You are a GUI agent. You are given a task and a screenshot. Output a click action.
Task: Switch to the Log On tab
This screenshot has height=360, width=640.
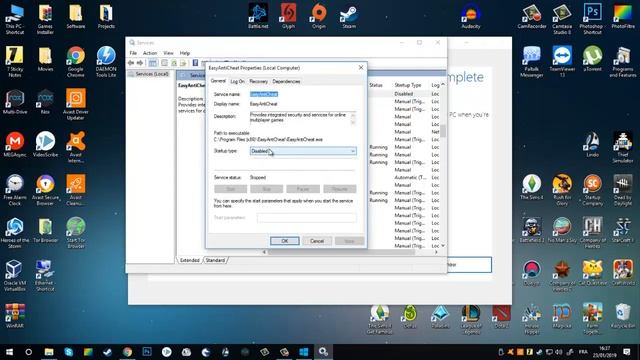pyautogui.click(x=237, y=82)
